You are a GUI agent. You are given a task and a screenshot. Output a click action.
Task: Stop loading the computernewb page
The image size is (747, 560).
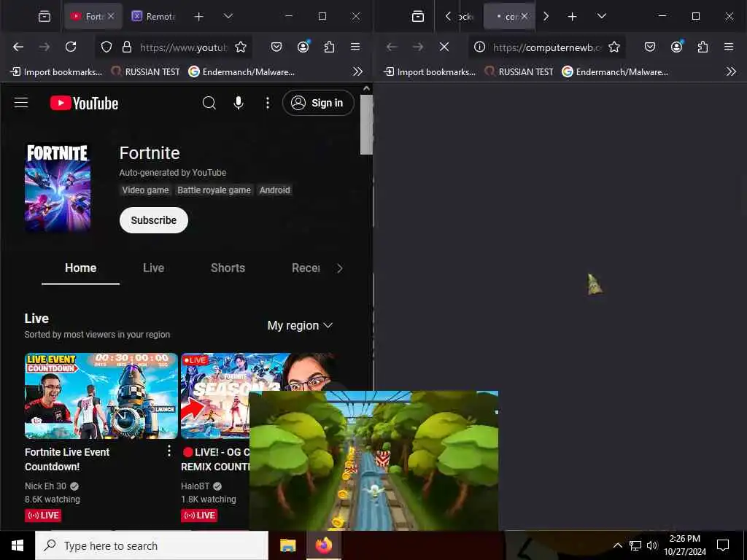[x=444, y=47]
